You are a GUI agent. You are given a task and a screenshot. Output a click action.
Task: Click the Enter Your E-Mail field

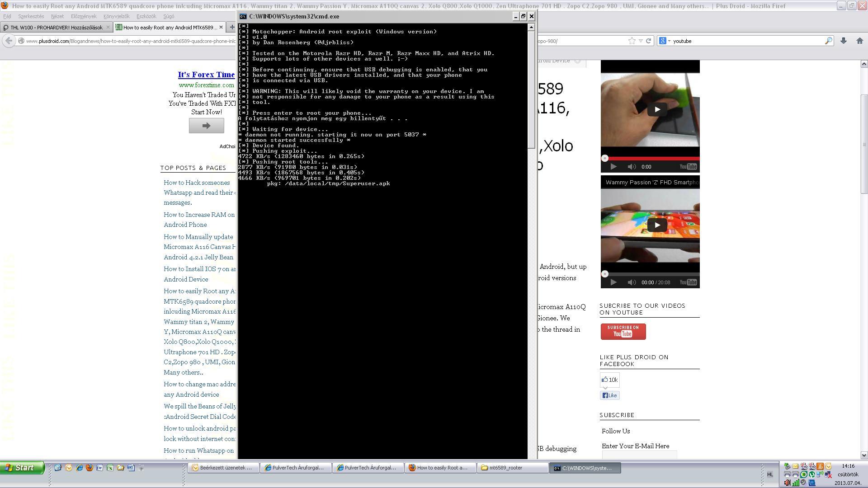coord(639,455)
